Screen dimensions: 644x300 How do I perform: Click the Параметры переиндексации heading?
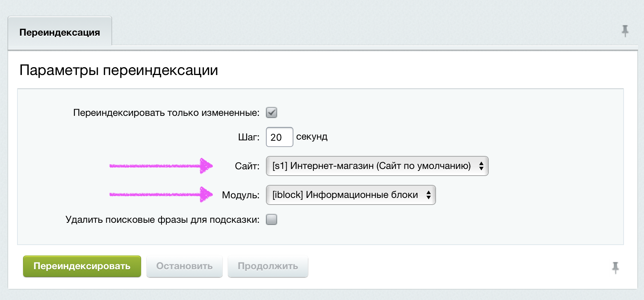point(118,70)
